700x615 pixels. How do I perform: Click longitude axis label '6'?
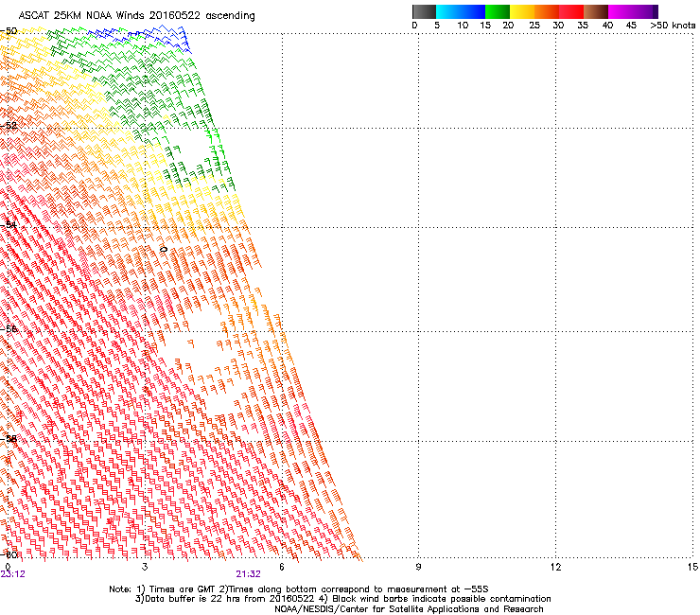click(282, 567)
